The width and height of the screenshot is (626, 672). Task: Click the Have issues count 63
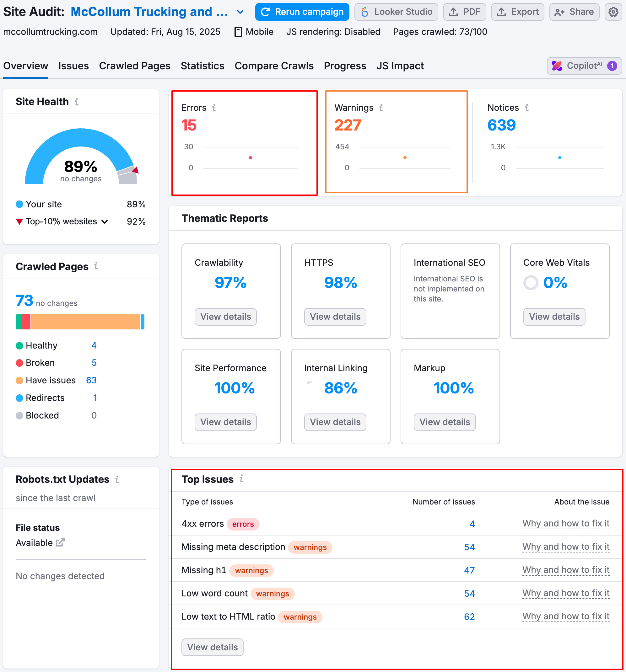pyautogui.click(x=91, y=381)
